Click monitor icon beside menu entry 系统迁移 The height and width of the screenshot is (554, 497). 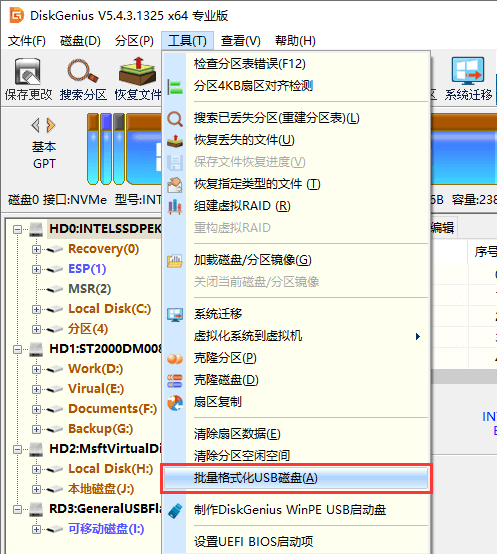click(x=175, y=314)
